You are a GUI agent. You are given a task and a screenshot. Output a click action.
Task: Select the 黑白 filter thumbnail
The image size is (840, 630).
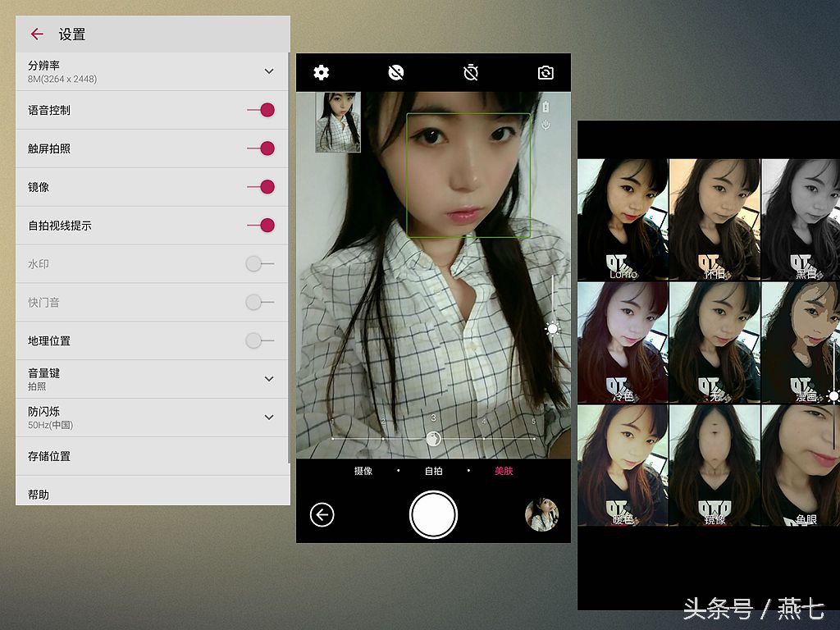pyautogui.click(x=801, y=219)
